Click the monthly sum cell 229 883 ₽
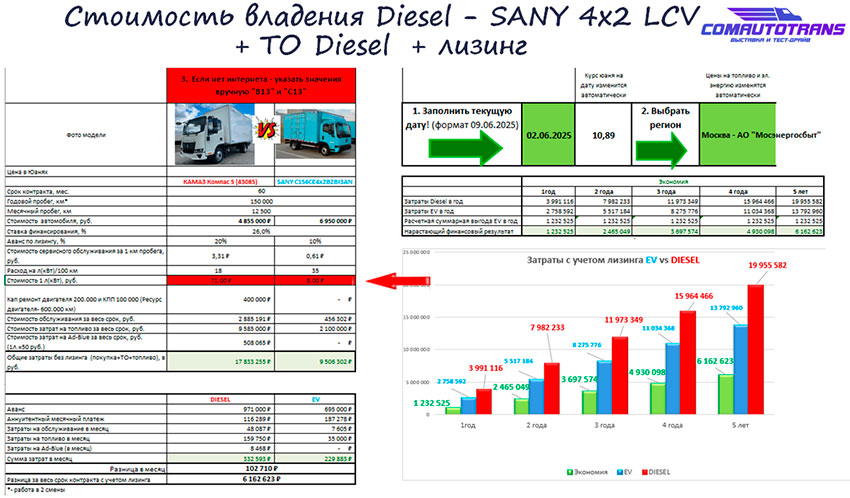Image resolution: width=850 pixels, height=498 pixels. [315, 459]
